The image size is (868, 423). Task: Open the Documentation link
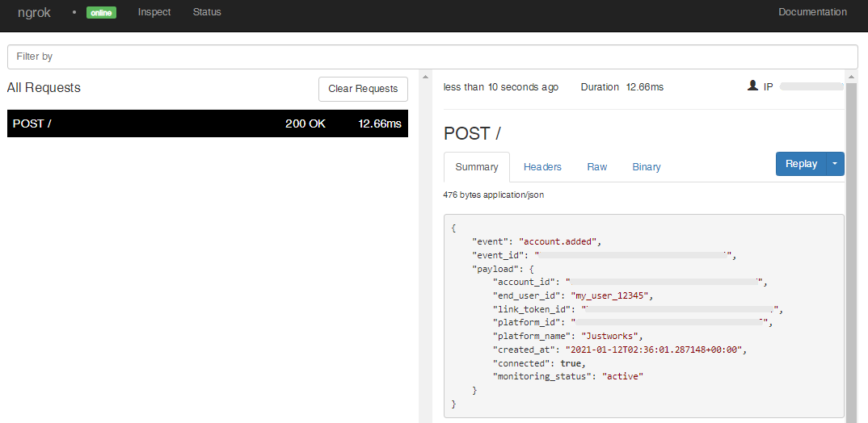pos(813,12)
